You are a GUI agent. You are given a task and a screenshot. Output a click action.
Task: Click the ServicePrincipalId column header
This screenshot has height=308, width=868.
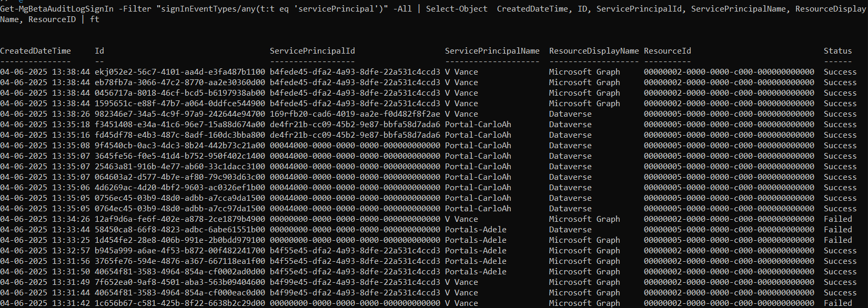click(x=312, y=51)
